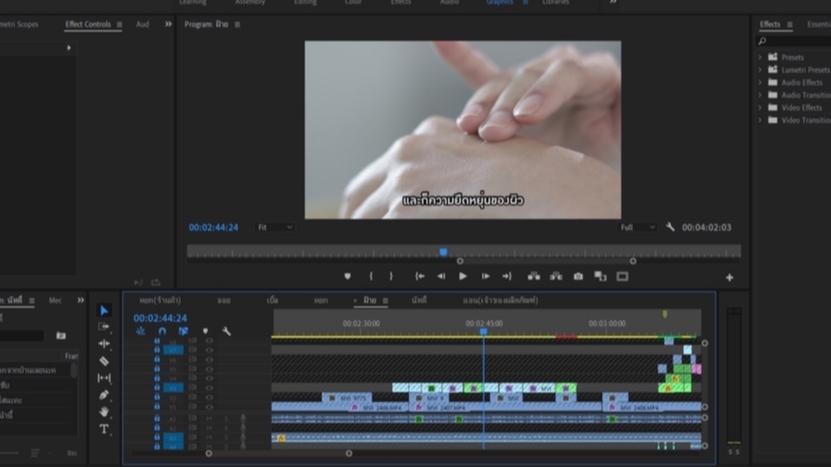Show hidden tabs beside Aud panel

click(168, 24)
